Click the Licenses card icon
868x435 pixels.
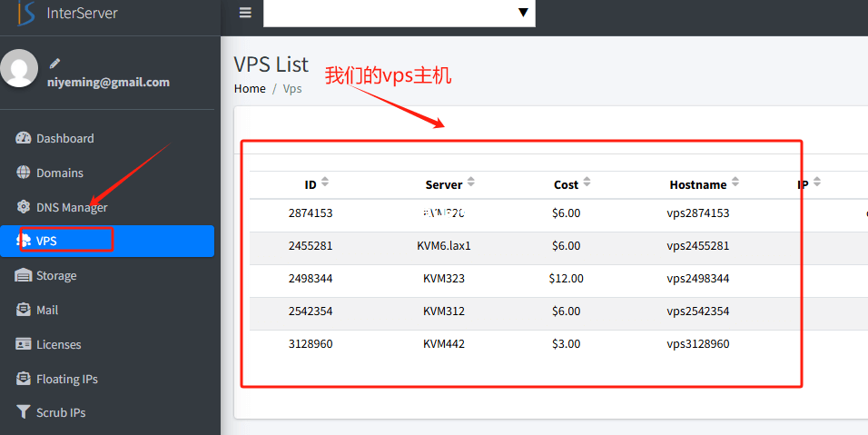(x=24, y=343)
